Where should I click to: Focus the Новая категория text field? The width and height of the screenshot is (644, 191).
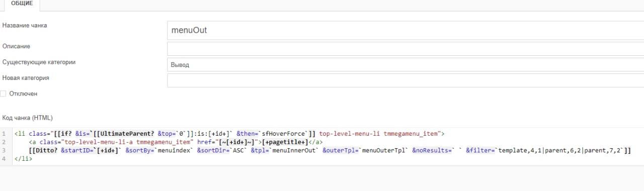(406, 81)
